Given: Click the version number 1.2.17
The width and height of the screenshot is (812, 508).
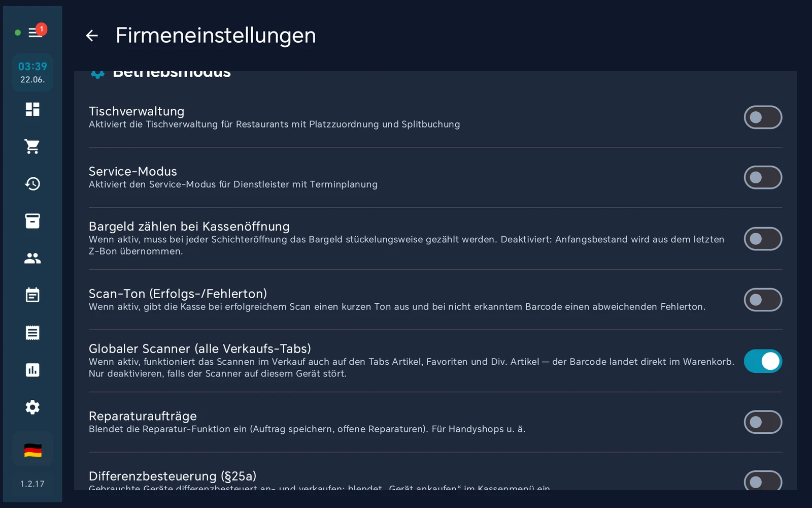Looking at the screenshot, I should click(32, 484).
